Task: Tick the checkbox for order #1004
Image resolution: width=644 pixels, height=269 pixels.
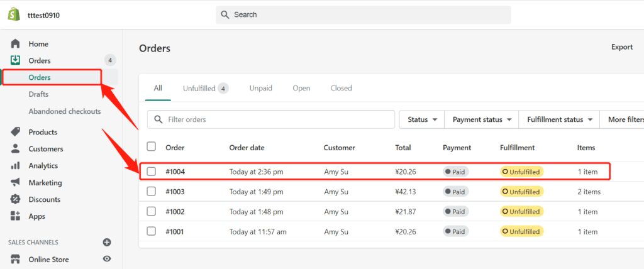Action: (x=152, y=172)
